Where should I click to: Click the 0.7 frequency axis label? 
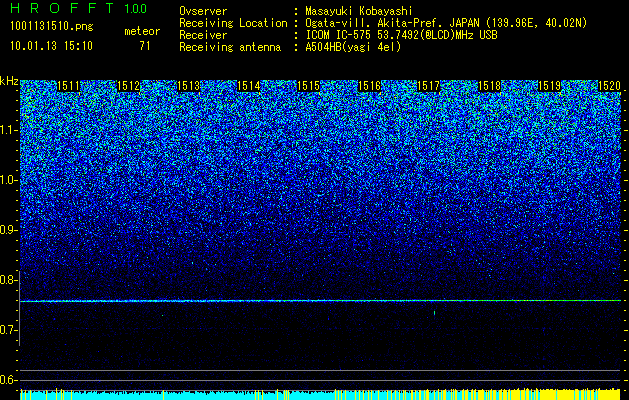[x=8, y=330]
